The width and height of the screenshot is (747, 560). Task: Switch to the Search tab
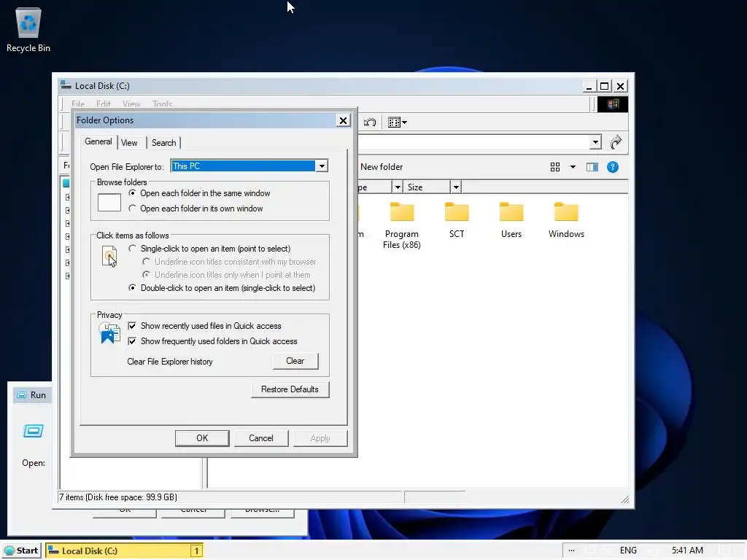[163, 143]
